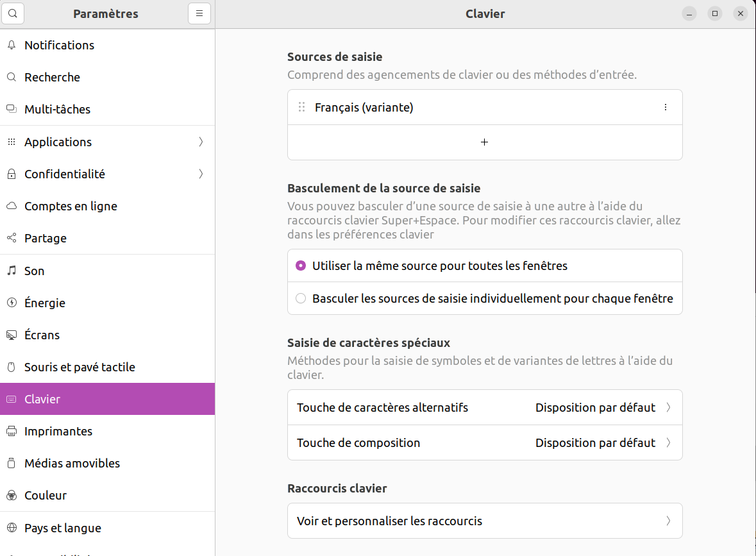Open 'Touche de caractères alternatifs' setting
The image size is (756, 556).
pyautogui.click(x=484, y=407)
